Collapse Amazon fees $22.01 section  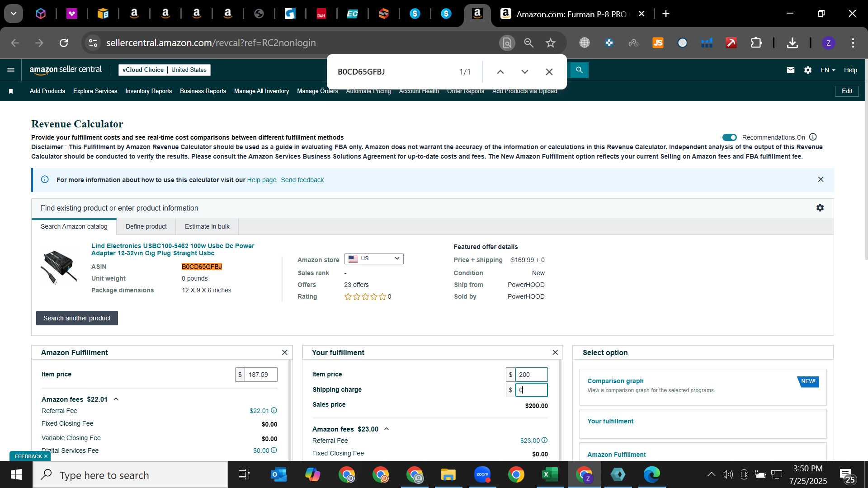click(x=116, y=399)
